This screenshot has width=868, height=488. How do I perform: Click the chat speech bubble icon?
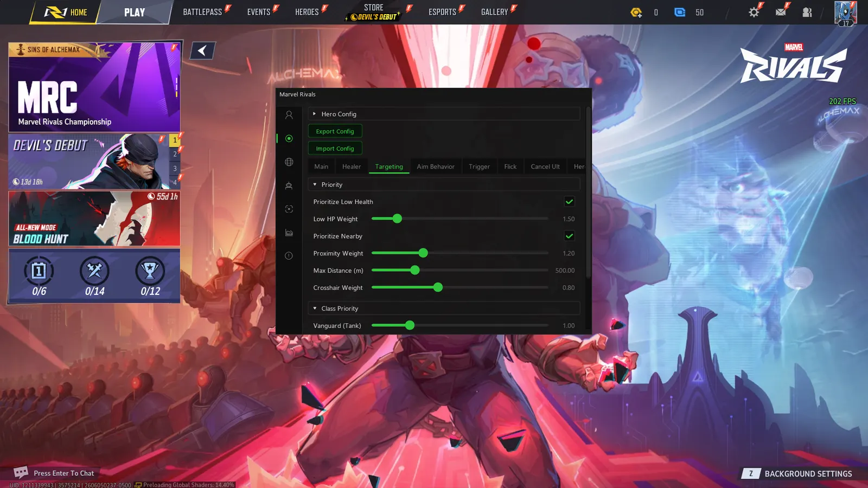[x=21, y=472]
